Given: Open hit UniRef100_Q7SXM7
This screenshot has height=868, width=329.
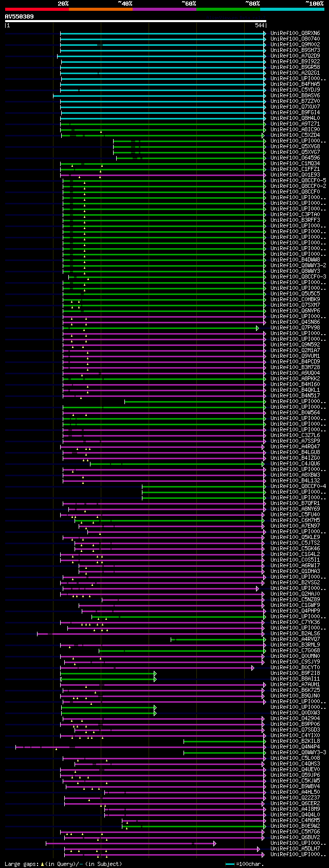Looking at the screenshot, I should [295, 305].
